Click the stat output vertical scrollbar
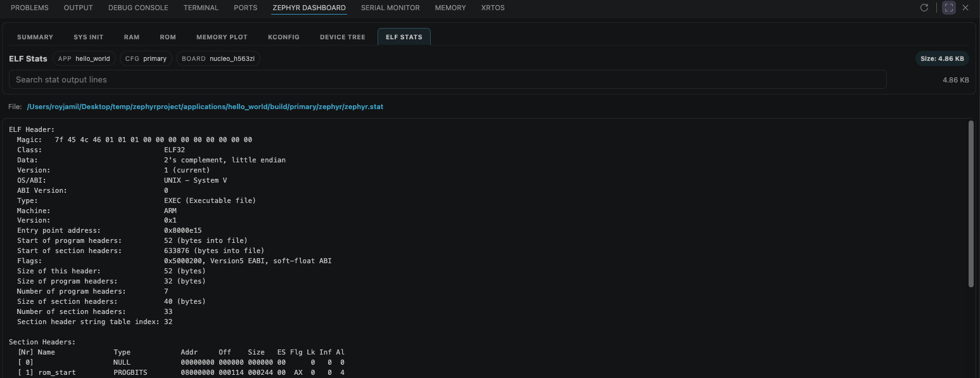980x378 pixels. (972, 203)
